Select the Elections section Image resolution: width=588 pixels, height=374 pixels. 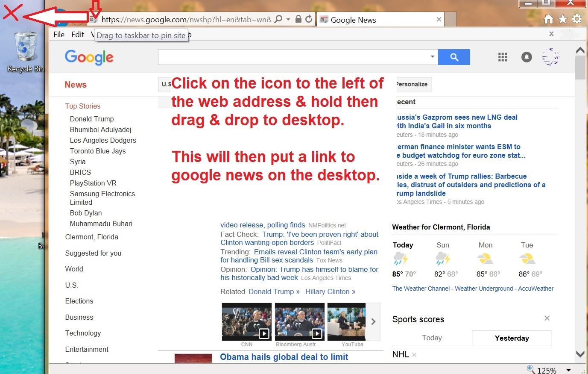tap(79, 301)
